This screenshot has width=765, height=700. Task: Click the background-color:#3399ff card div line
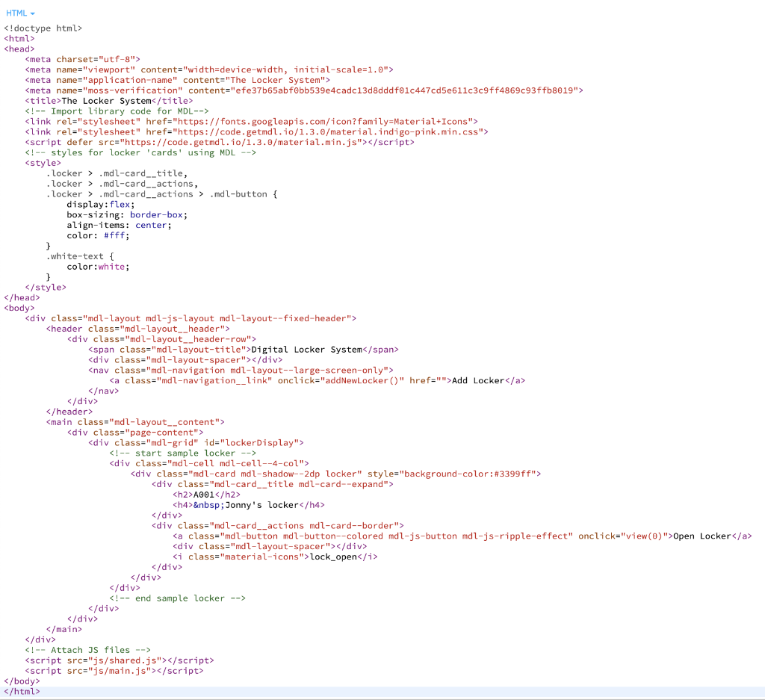point(335,474)
